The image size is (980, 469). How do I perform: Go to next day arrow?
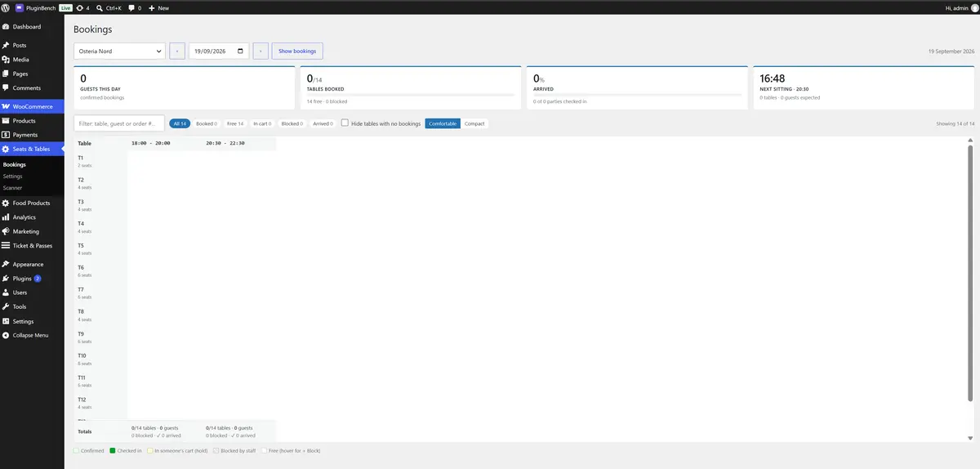pyautogui.click(x=261, y=51)
